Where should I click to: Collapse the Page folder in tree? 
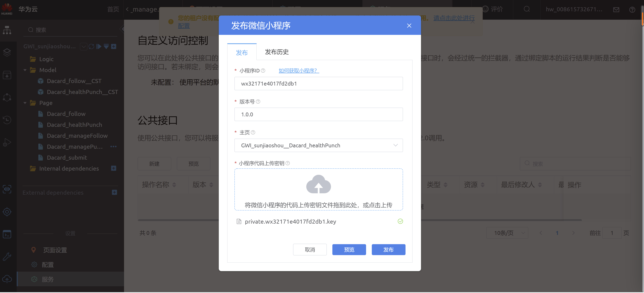(25, 103)
